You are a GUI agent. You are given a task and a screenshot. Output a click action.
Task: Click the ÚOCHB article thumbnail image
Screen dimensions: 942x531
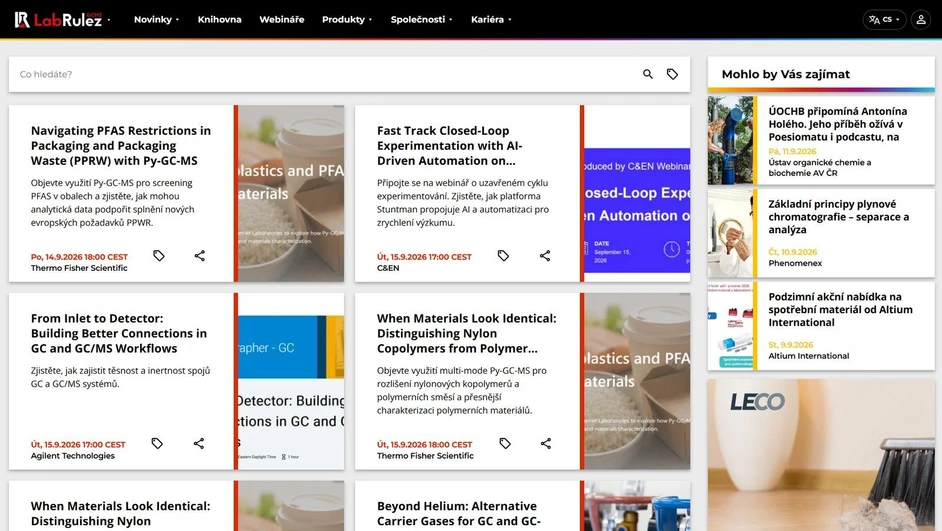730,140
